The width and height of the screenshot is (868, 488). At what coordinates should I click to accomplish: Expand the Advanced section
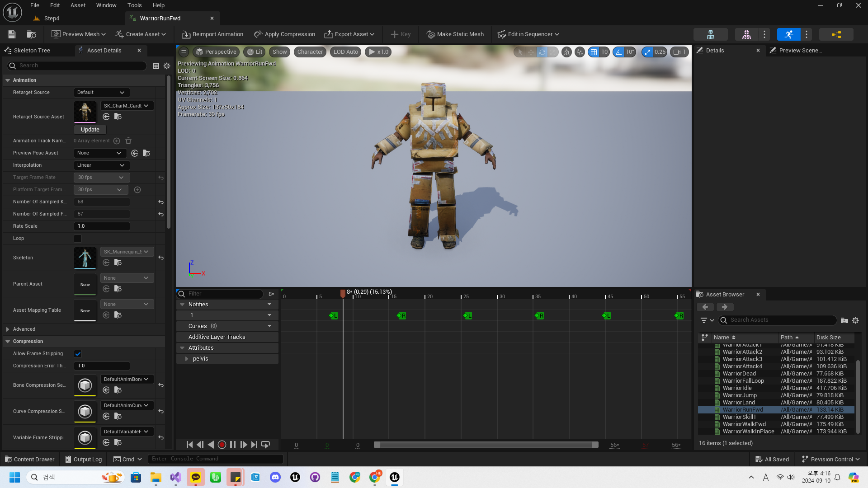(8, 329)
